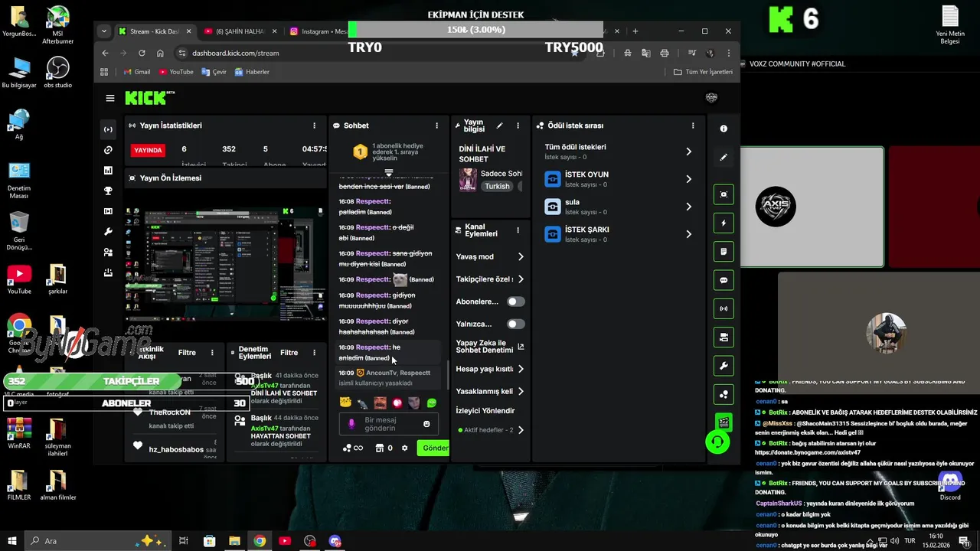Screen dimensions: 980x551
Task: Open Sohbet panel options menu
Action: pyautogui.click(x=437, y=126)
